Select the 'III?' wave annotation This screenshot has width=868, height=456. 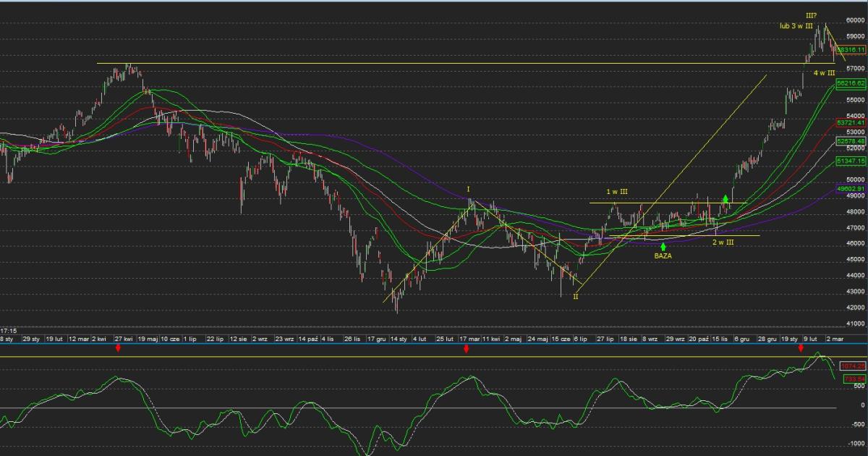pos(812,15)
